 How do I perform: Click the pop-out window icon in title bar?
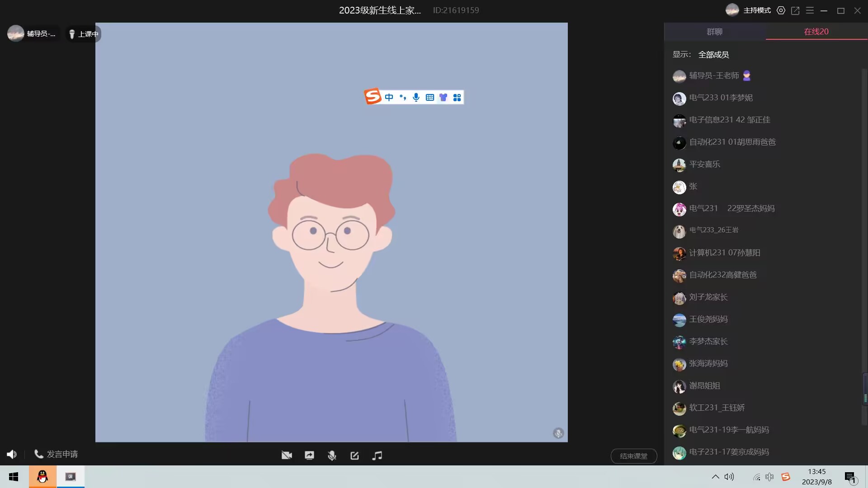point(795,10)
